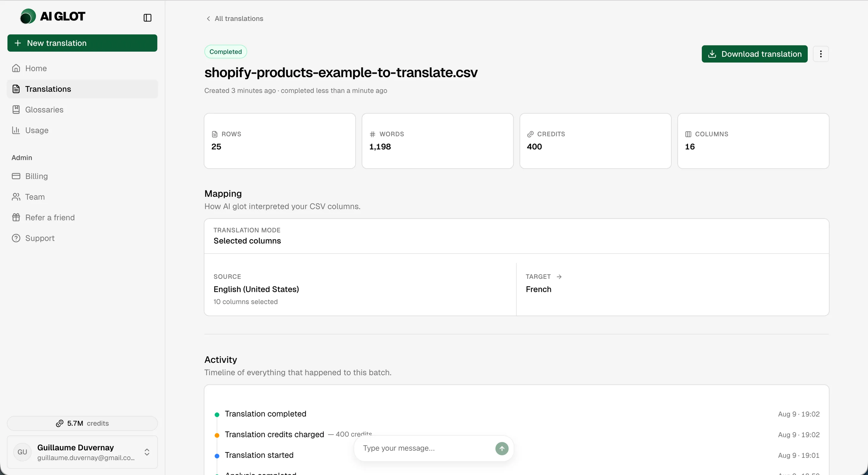Click the credits value 400

click(x=534, y=147)
